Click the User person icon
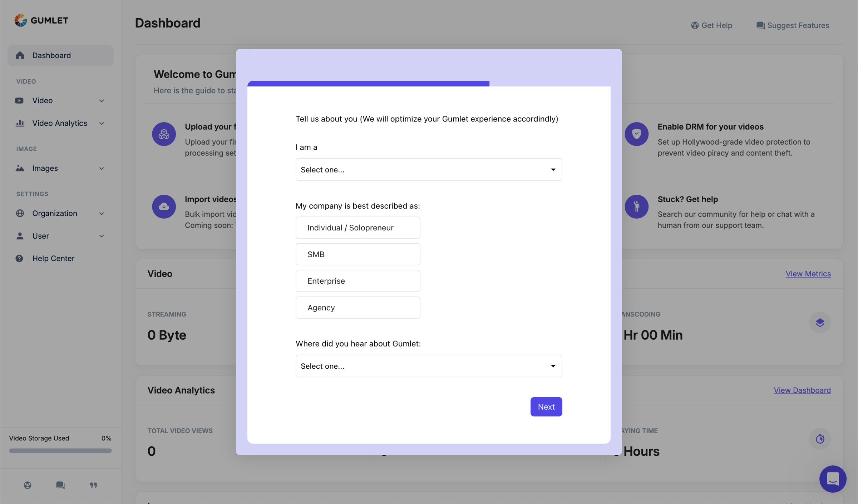This screenshot has height=504, width=858. tap(20, 236)
